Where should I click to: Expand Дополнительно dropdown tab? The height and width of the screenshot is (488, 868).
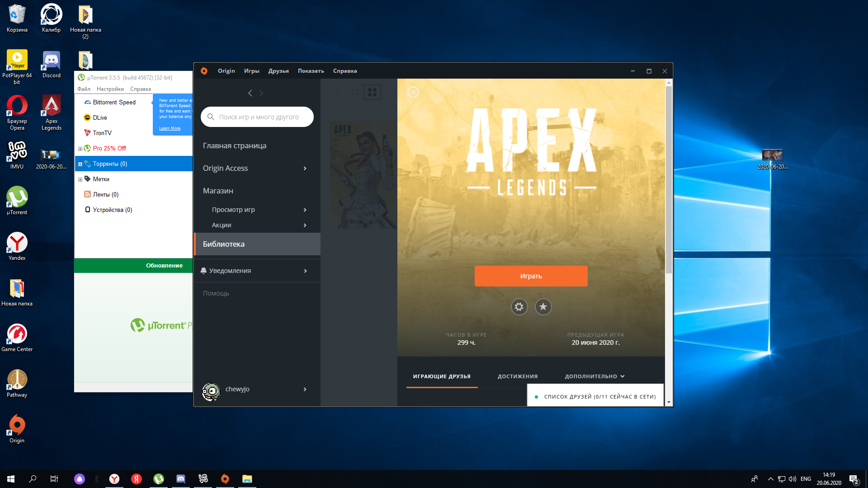pyautogui.click(x=594, y=376)
